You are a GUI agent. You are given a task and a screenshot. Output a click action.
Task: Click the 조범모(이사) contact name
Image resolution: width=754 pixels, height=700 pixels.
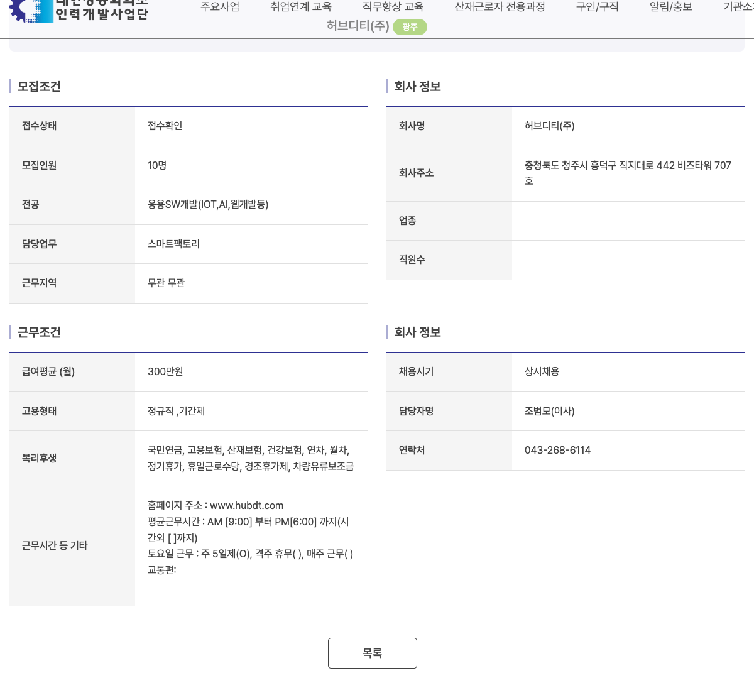point(550,411)
